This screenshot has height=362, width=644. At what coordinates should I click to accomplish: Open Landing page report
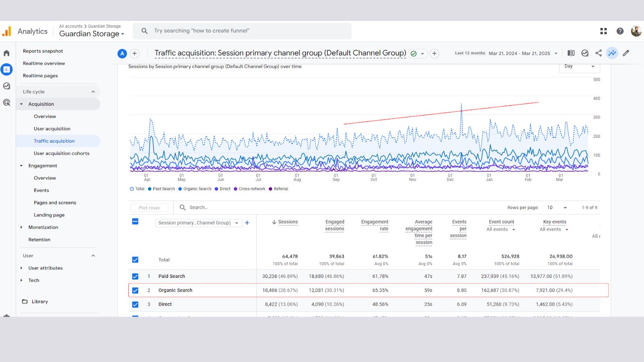coord(49,215)
